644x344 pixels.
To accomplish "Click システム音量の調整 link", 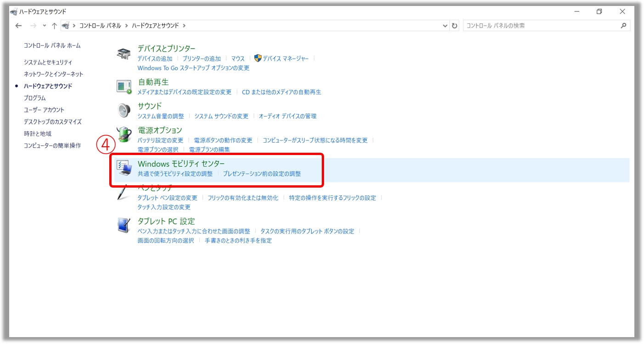I will coord(161,116).
